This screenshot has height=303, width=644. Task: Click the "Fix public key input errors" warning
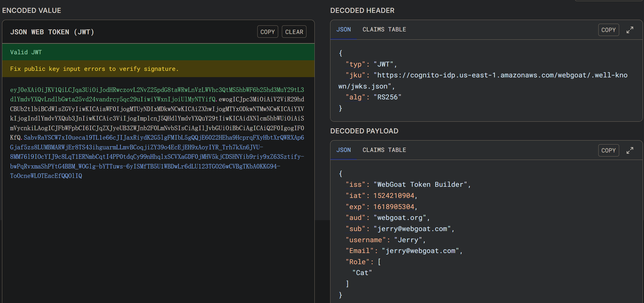[x=158, y=69]
